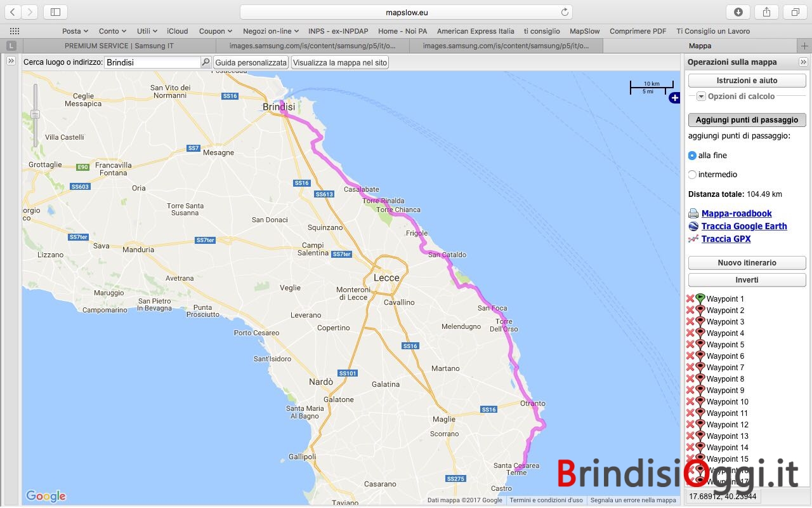Click the pinned L tab in Safari
812x508 pixels.
(11, 46)
